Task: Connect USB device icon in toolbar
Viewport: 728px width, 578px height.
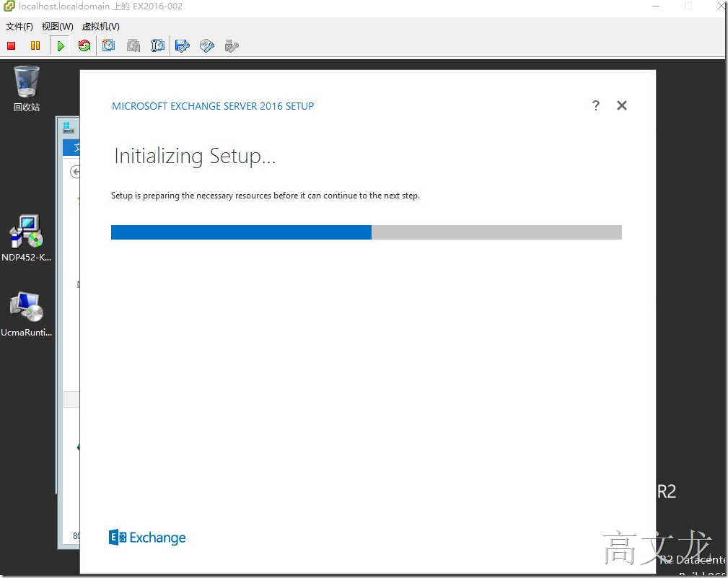Action: pyautogui.click(x=231, y=45)
